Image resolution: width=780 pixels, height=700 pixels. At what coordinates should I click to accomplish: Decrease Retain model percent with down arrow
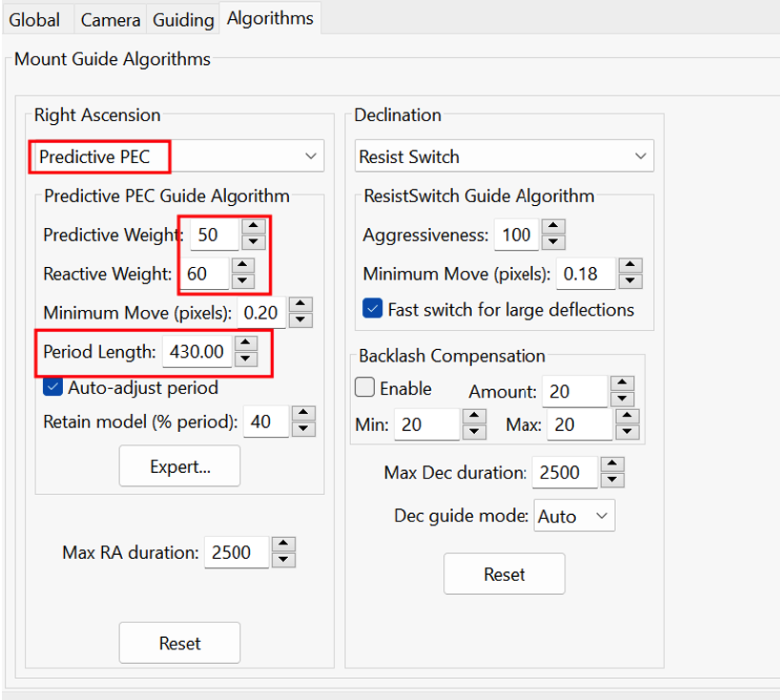(303, 429)
